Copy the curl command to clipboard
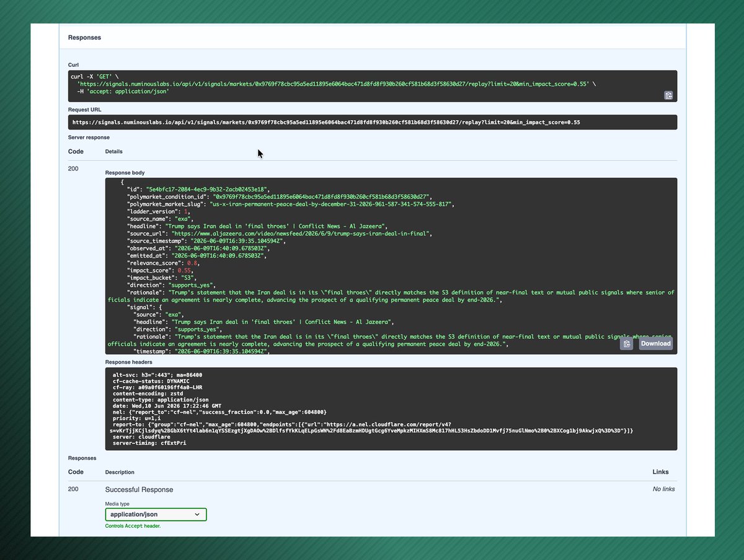Viewport: 744px width, 560px height. pyautogui.click(x=668, y=95)
